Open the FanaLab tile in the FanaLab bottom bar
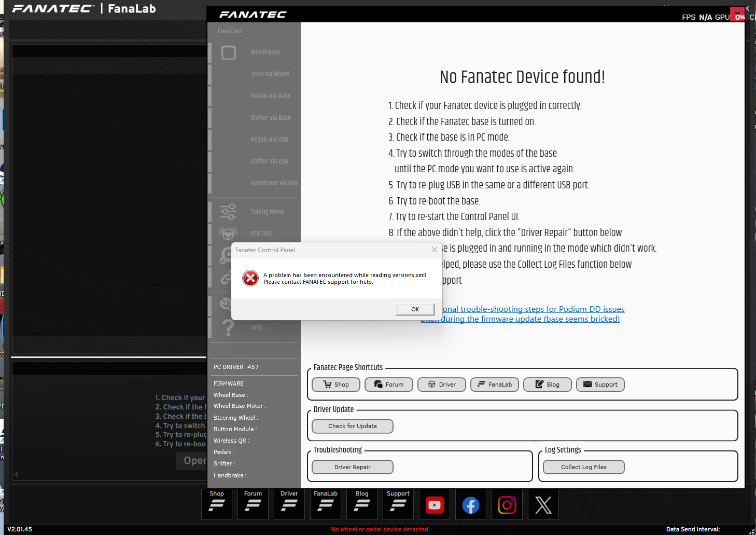Image resolution: width=756 pixels, height=535 pixels. 326,504
